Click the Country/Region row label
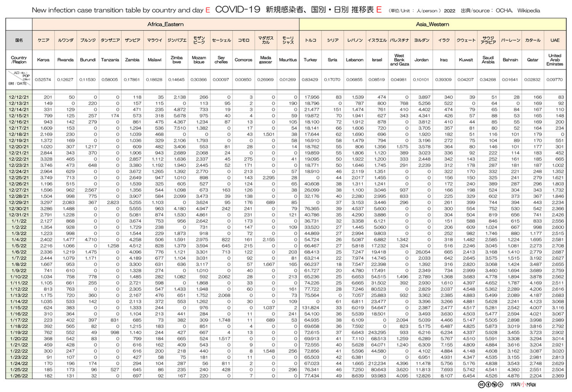 (x=19, y=60)
